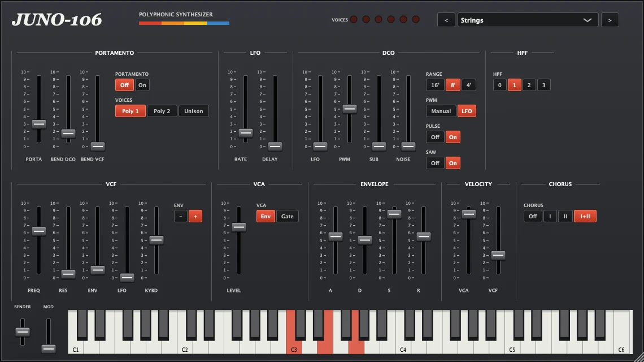Select Chorus mode I+II
Image resolution: width=644 pixels, height=362 pixels.
click(x=585, y=217)
